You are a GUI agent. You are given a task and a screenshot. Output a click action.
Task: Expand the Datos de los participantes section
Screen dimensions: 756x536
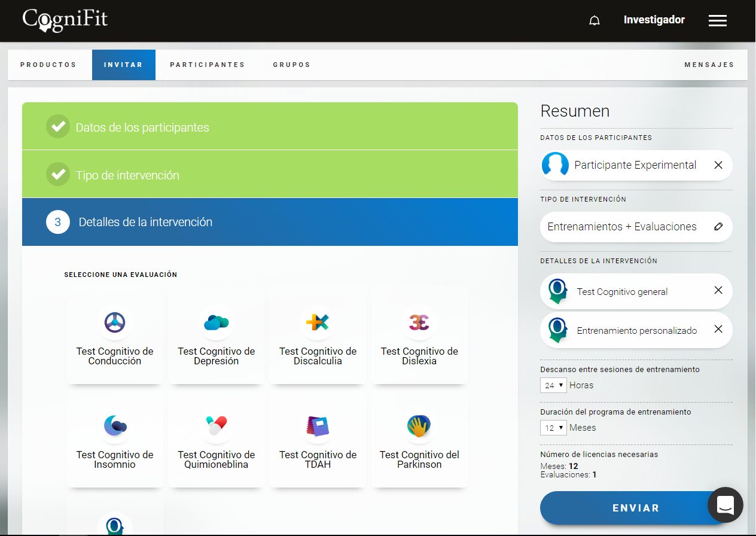coord(270,126)
